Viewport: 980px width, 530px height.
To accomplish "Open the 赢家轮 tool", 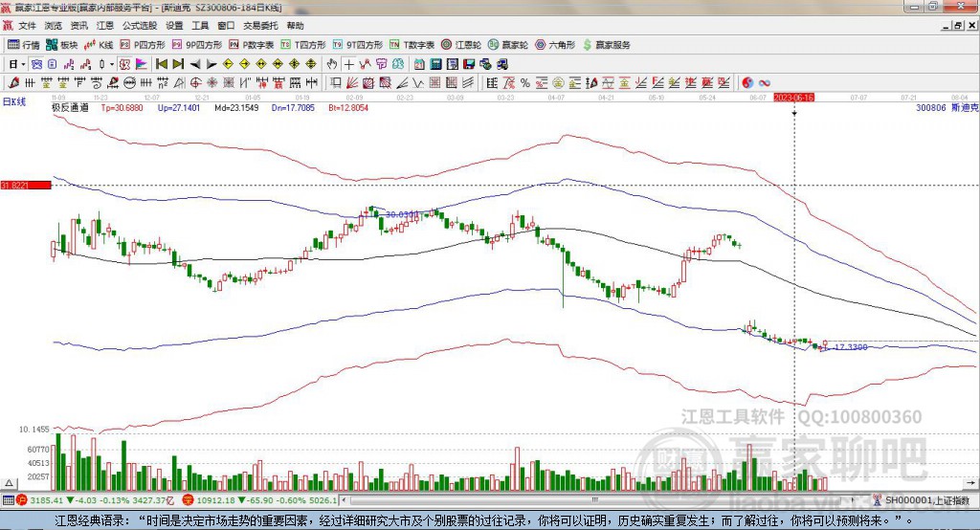I will [508, 45].
